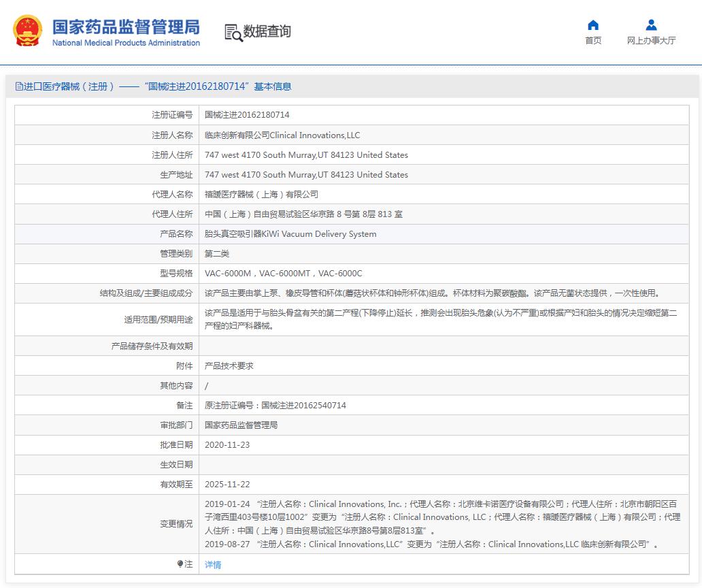Select the 适用范围 description paragraph
702x588 pixels.
coord(441,319)
